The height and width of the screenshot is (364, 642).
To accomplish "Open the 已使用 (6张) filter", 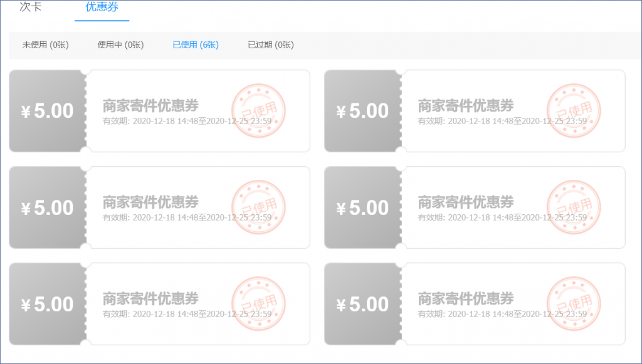I will [x=196, y=45].
